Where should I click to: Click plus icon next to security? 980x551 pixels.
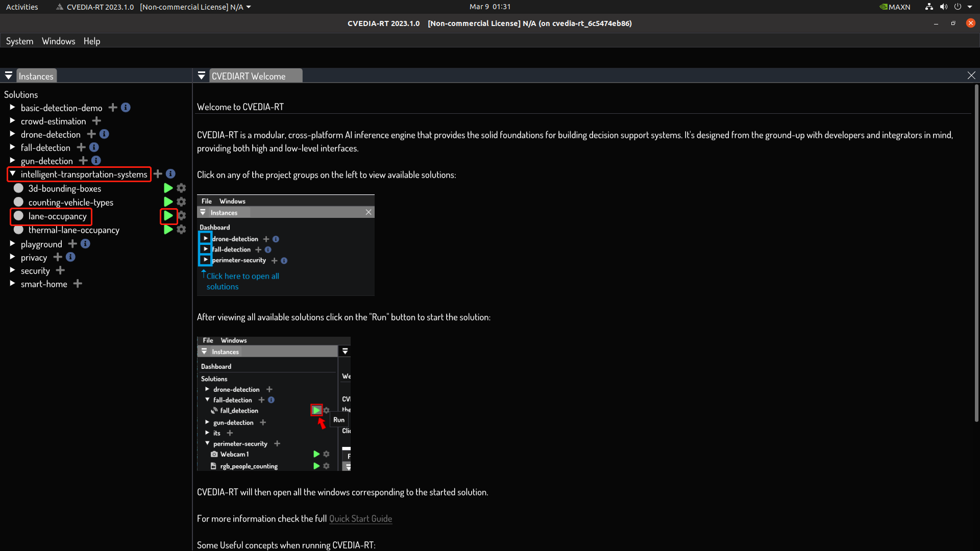pos(60,270)
